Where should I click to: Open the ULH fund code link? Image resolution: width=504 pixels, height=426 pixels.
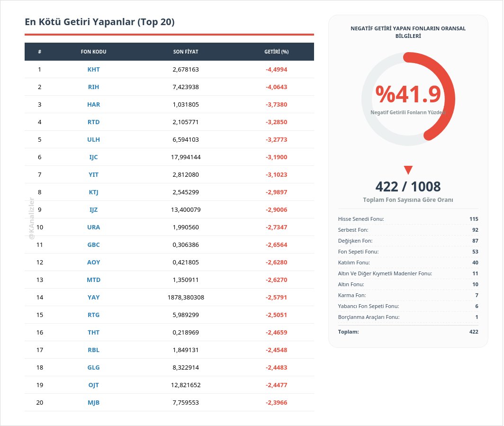point(93,139)
